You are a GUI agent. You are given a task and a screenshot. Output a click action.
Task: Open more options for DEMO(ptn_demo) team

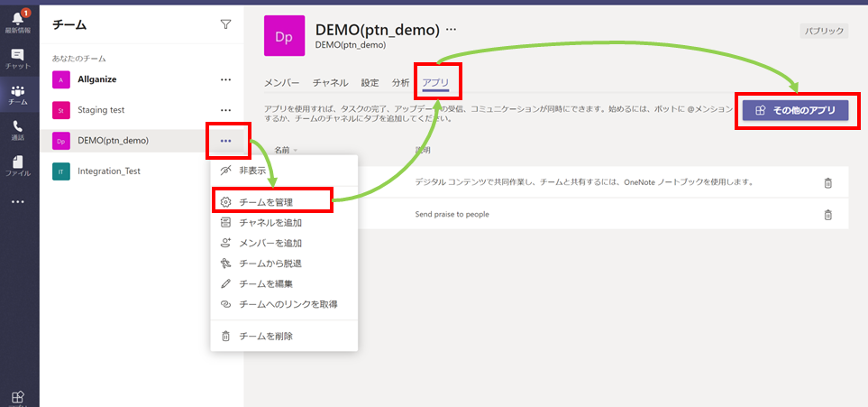[x=225, y=141]
